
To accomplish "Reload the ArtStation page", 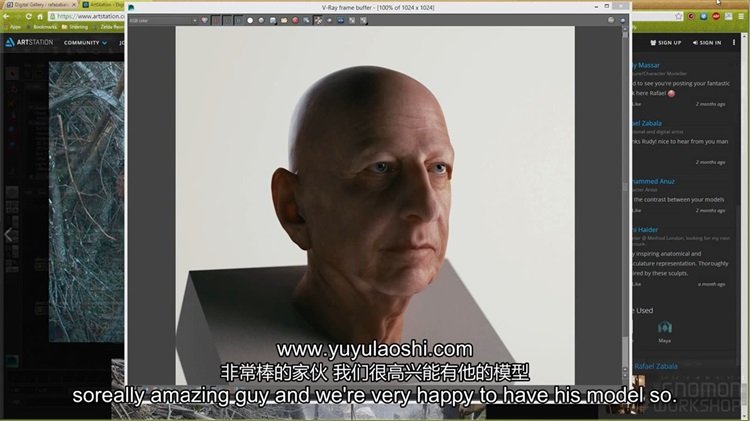I will tap(29, 17).
